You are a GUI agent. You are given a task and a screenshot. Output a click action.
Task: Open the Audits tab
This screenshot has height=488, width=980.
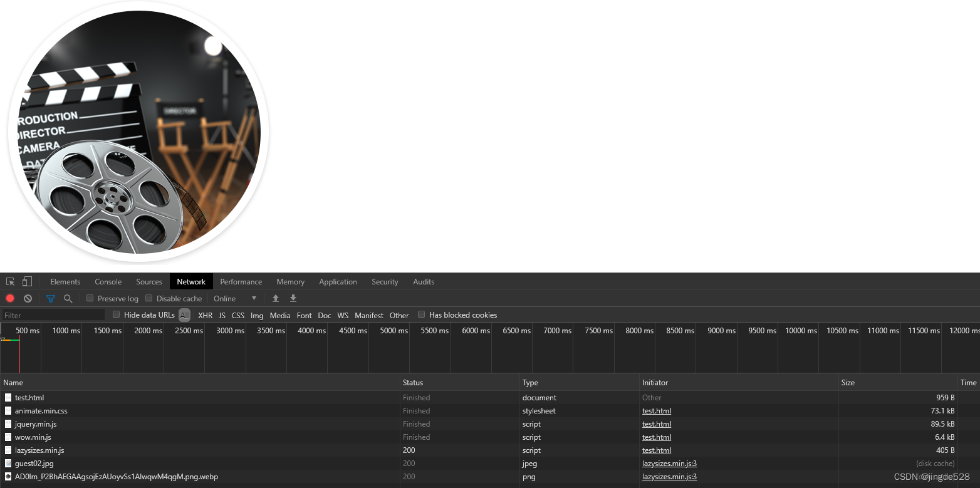pos(424,281)
